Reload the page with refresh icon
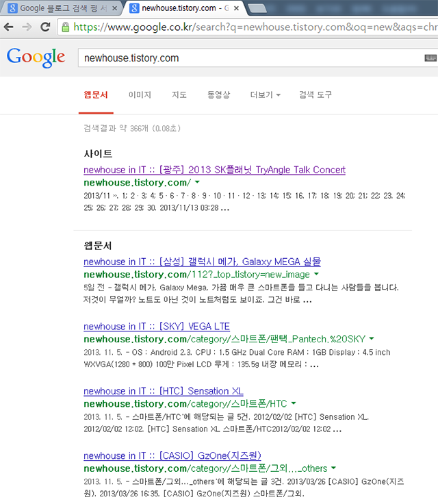This screenshot has height=504, width=438. [45, 27]
